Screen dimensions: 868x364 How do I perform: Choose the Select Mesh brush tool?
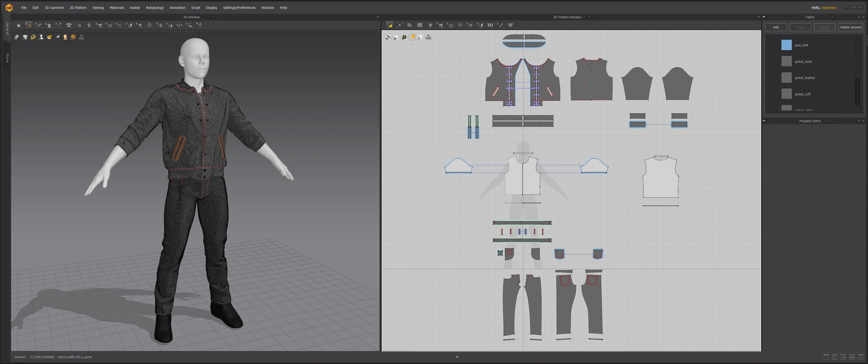tap(39, 25)
